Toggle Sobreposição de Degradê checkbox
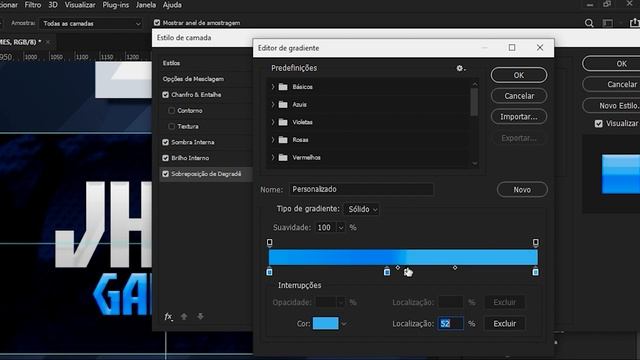Viewport: 640px width, 360px height. [x=165, y=174]
